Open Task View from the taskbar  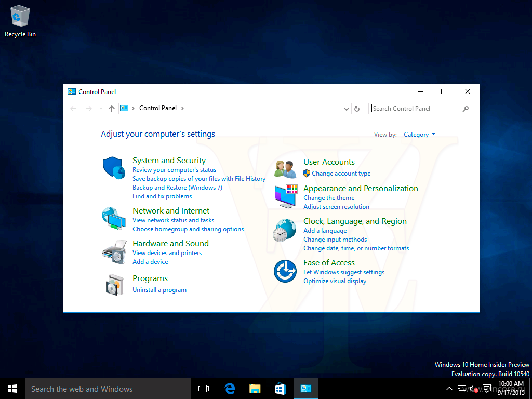(x=204, y=389)
